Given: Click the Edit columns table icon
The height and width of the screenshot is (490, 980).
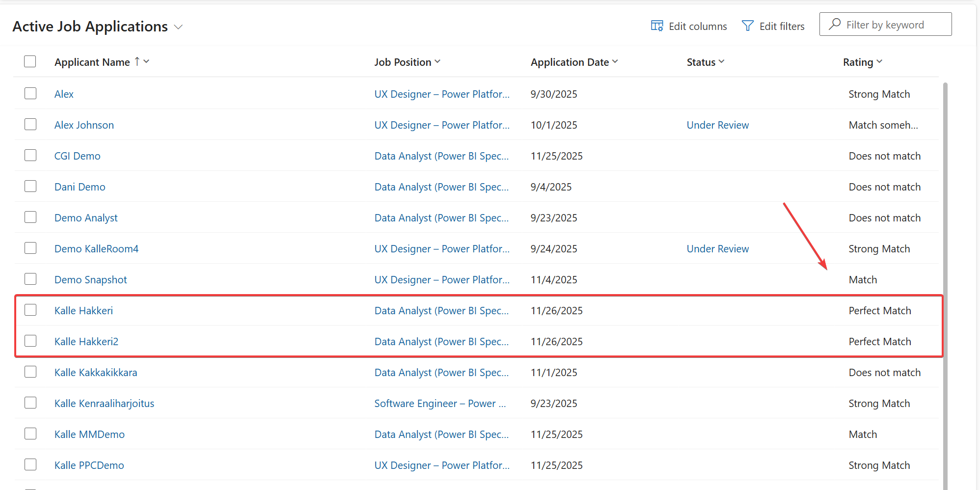Looking at the screenshot, I should pos(656,26).
